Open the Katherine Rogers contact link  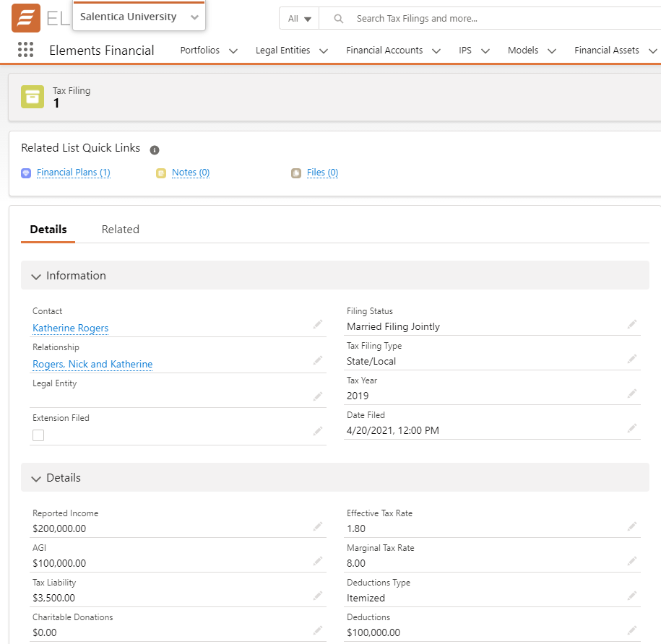70,328
